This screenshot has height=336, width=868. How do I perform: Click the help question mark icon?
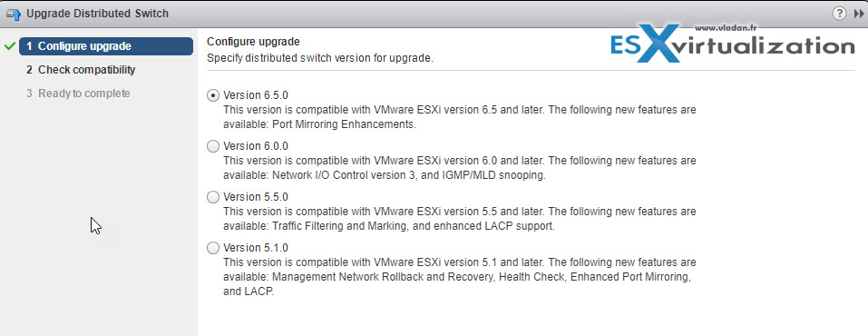pyautogui.click(x=839, y=14)
